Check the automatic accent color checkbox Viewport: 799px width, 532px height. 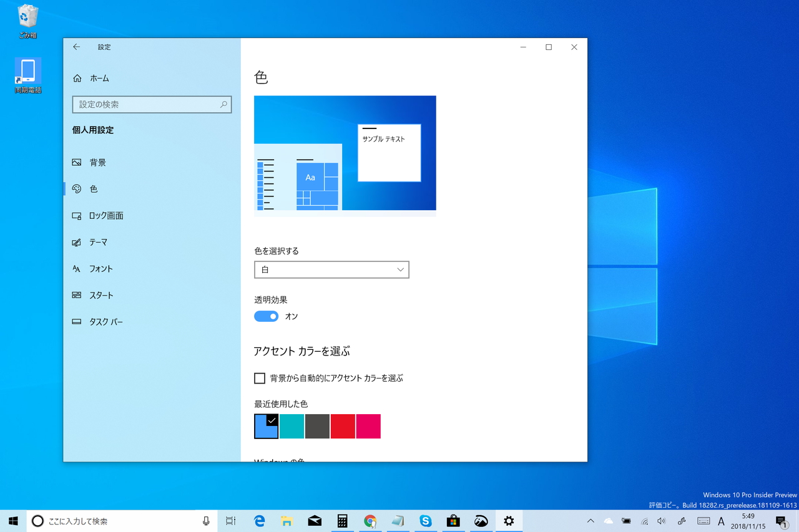[x=260, y=378]
